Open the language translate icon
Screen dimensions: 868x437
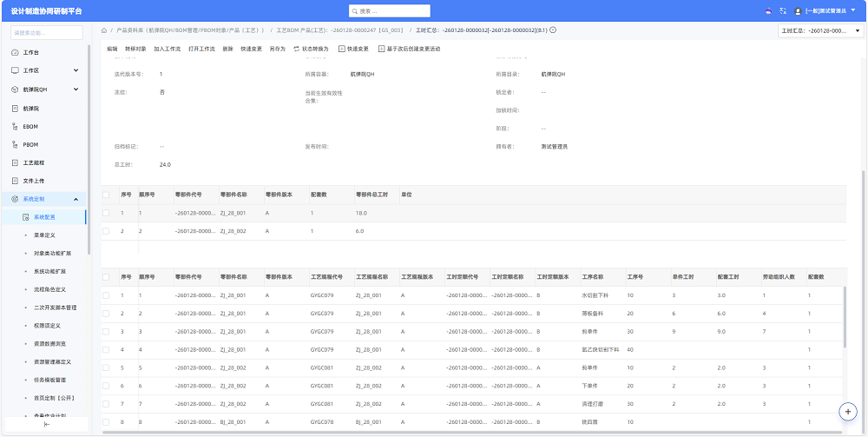coord(783,10)
